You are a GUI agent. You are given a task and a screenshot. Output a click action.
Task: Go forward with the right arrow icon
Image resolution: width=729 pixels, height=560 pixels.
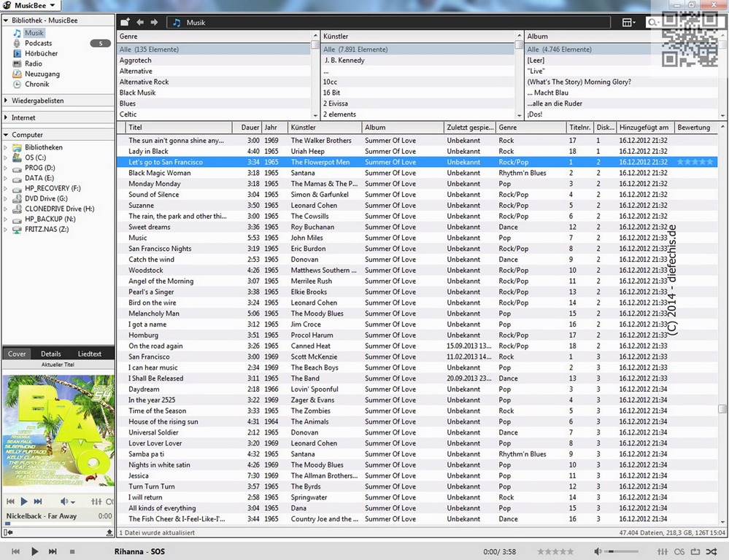tap(155, 23)
